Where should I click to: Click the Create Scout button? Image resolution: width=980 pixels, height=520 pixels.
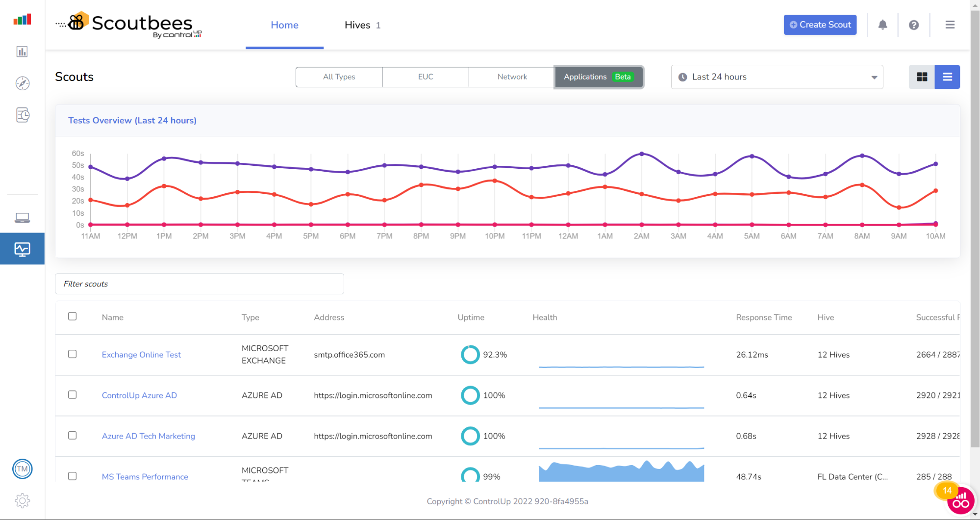[820, 25]
